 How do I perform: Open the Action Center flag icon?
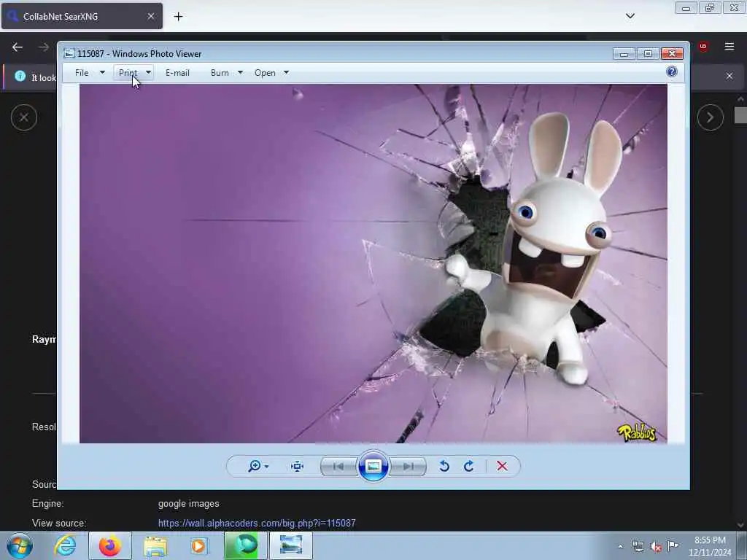pyautogui.click(x=673, y=545)
